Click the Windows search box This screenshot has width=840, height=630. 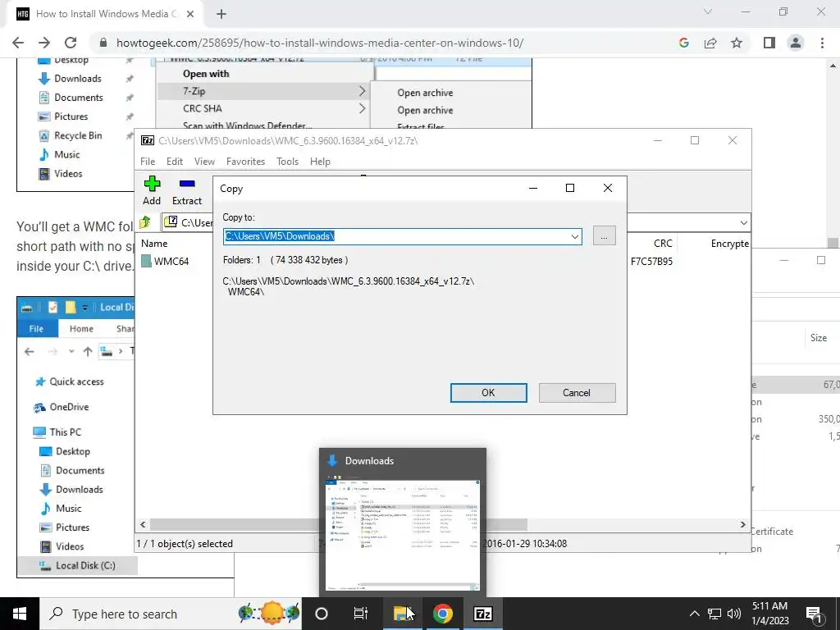tap(171, 614)
